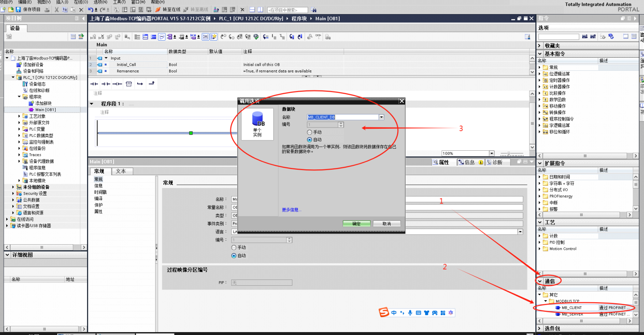Image resolution: width=644 pixels, height=335 pixels.
Task: Click the delete X icon in main toolbar
Action: pos(81,10)
